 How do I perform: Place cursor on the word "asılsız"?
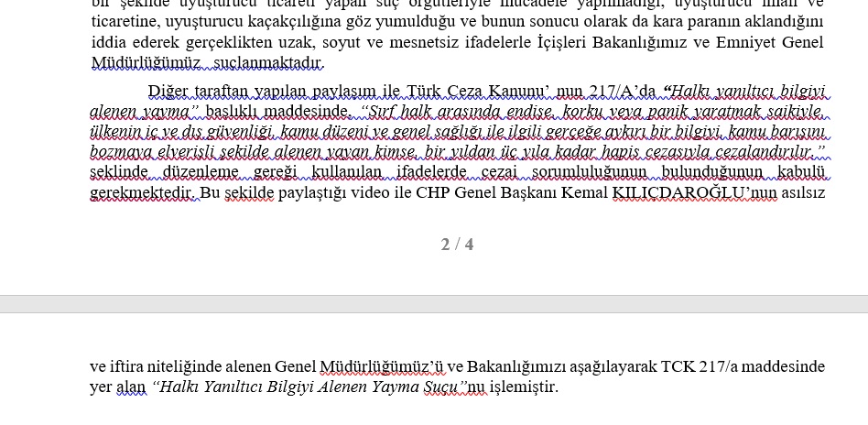point(803,193)
